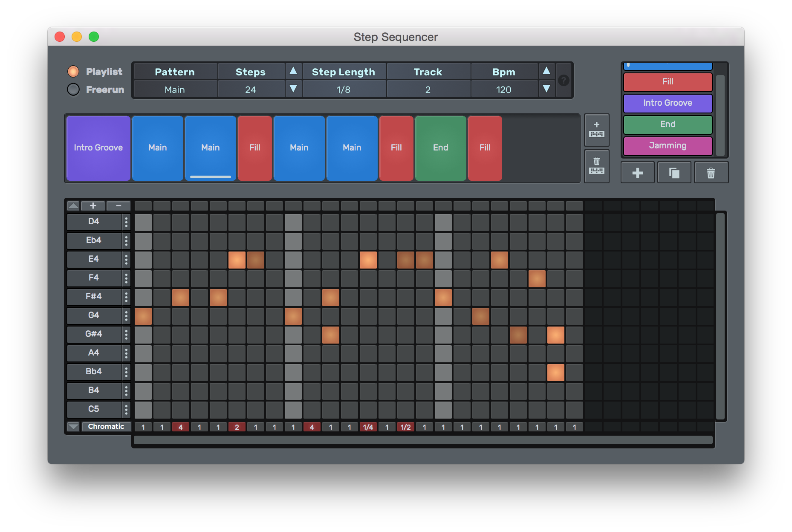Shift note rows up with top arrow
The width and height of the screenshot is (792, 532).
[x=73, y=206]
